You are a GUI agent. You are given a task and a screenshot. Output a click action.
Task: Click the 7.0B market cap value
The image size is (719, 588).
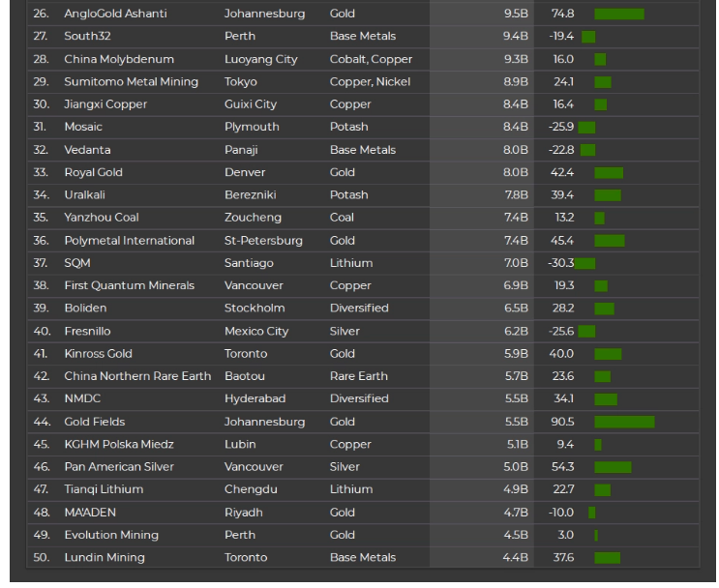516,263
